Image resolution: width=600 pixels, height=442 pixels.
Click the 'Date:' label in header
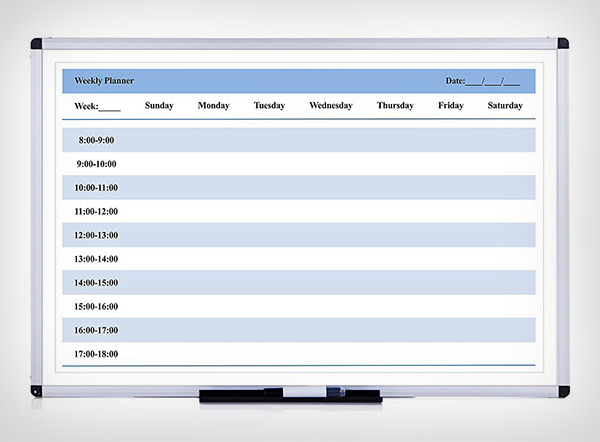coord(455,81)
